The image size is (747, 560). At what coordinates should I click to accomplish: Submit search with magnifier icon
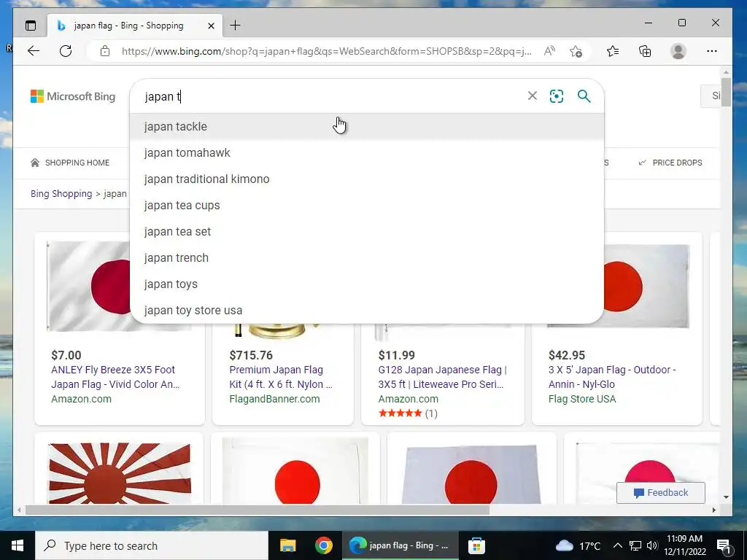(584, 96)
